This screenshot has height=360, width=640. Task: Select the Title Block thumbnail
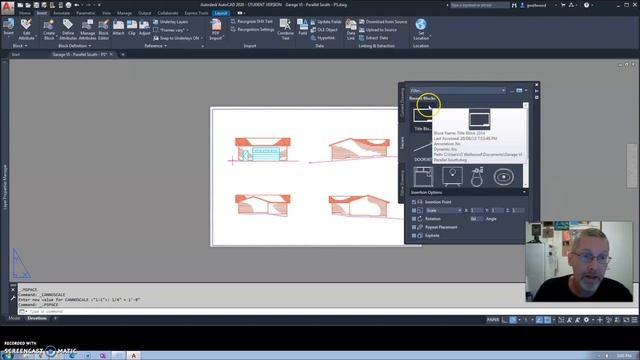click(422, 118)
